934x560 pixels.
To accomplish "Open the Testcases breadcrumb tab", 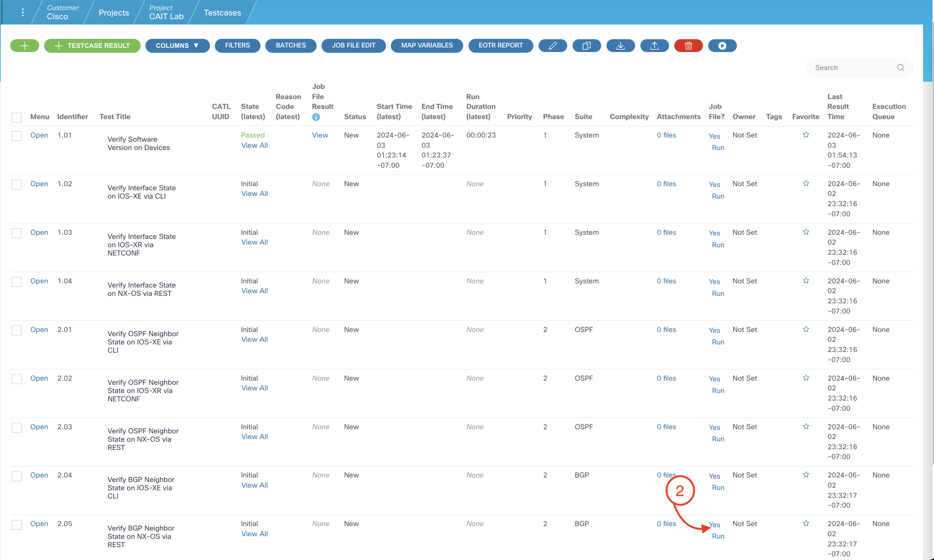I will [222, 12].
